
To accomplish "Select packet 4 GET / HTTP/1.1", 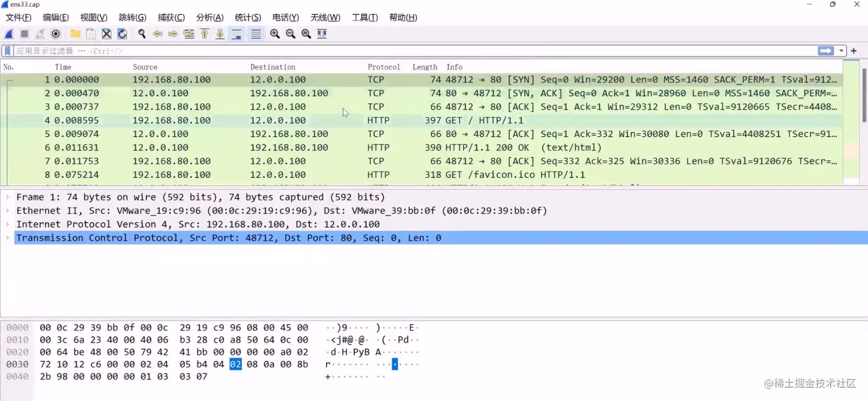I will click(422, 121).
